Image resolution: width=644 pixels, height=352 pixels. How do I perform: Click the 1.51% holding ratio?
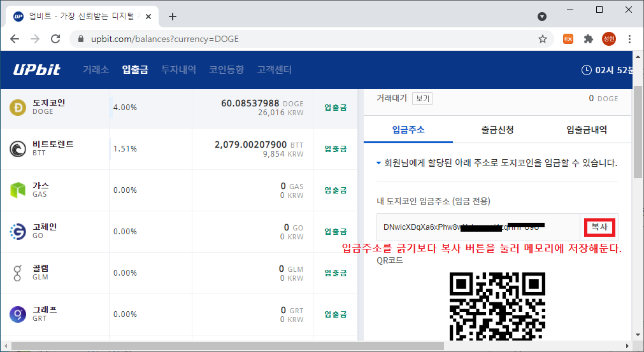pos(125,148)
